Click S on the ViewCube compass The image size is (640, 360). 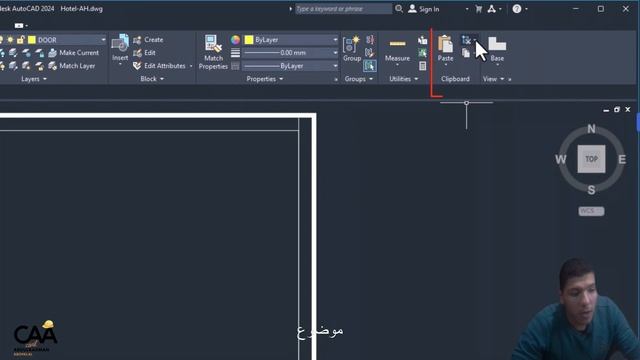(591, 190)
